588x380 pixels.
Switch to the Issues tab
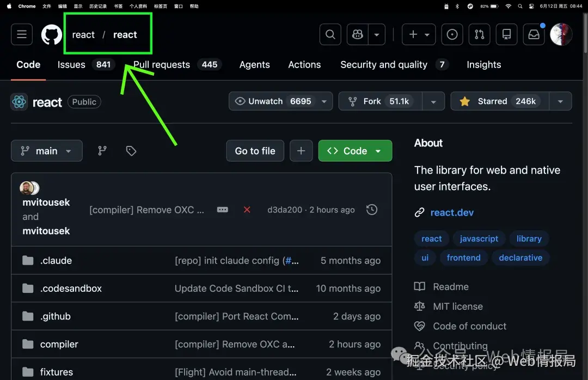point(85,65)
